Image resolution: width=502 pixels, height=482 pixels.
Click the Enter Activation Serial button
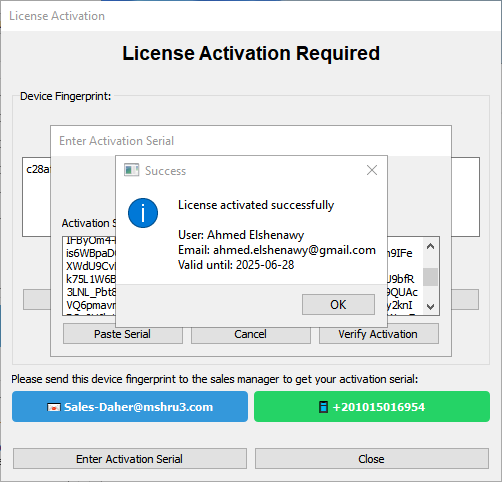point(130,459)
